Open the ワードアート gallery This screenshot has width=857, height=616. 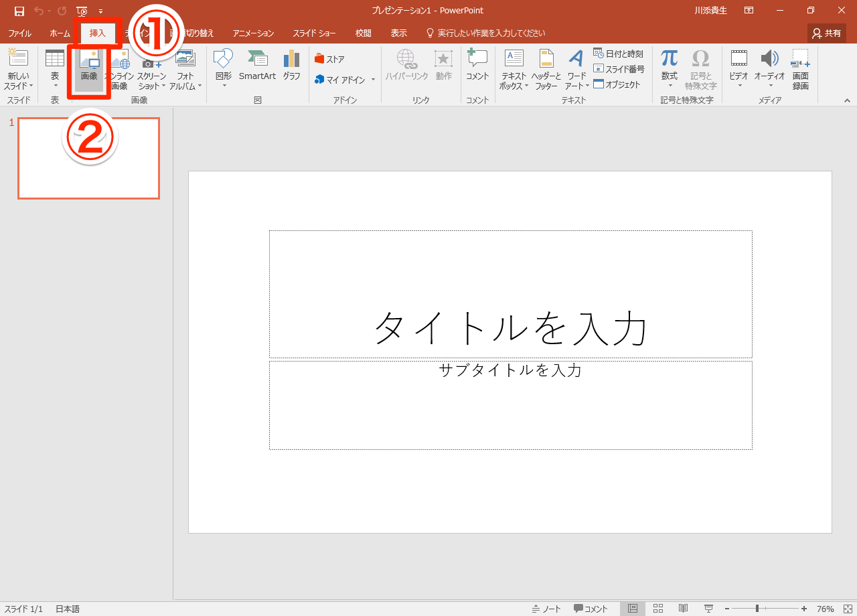(576, 69)
